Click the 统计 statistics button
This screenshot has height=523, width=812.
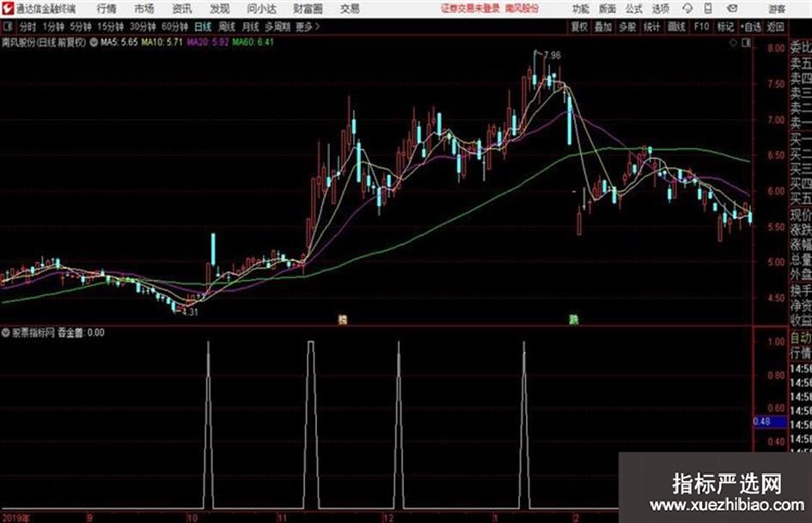pos(652,27)
